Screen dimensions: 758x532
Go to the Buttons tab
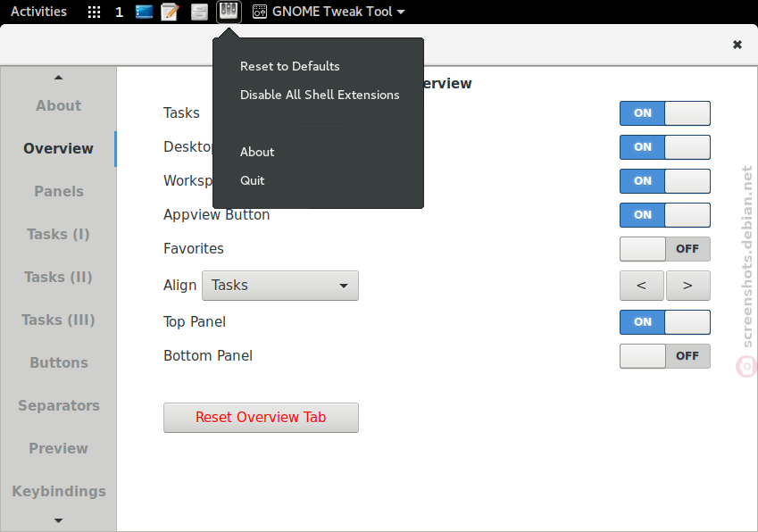(x=59, y=363)
